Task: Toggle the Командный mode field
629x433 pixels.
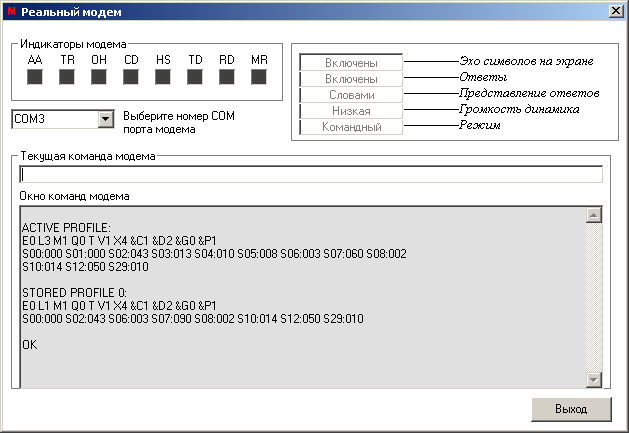Action: [351, 127]
